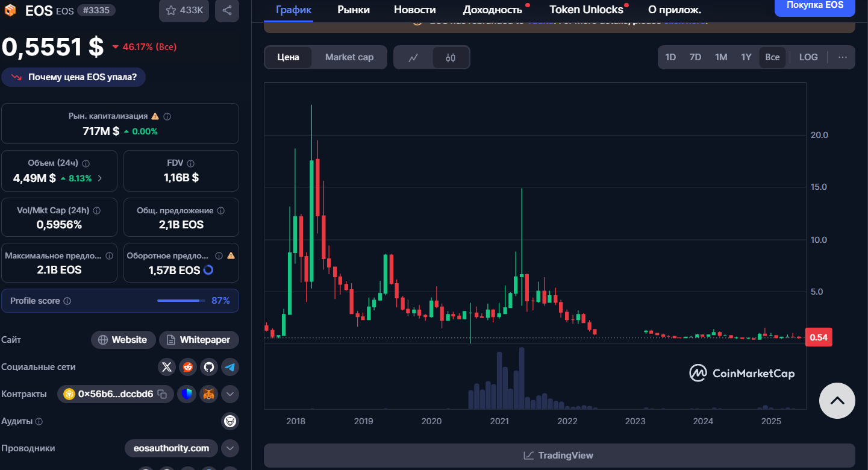Click the #3335 rank badge
The width and height of the screenshot is (868, 470).
coord(96,10)
